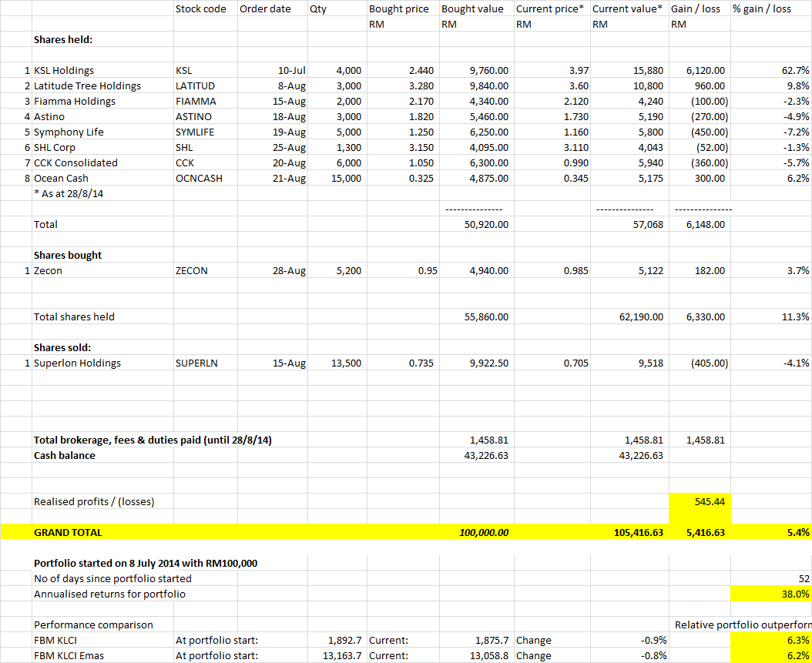Viewport: 812px width, 663px height.
Task: Select the KSL Holdings name cell
Action: point(102,70)
